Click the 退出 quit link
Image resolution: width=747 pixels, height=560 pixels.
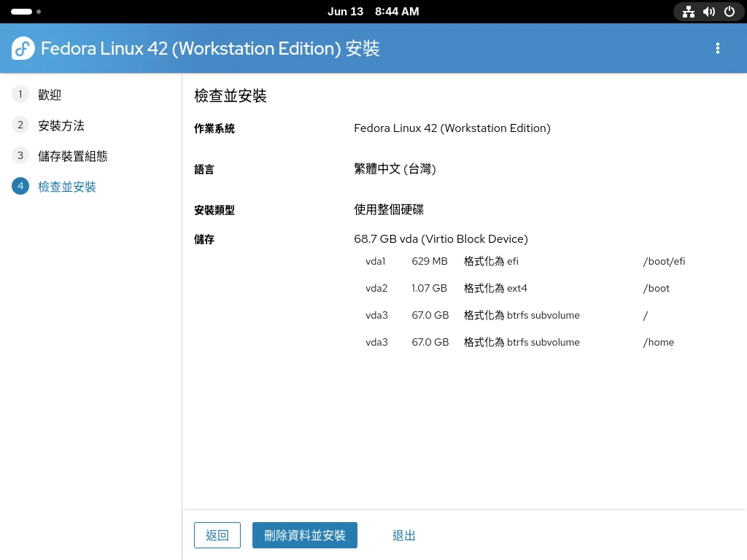click(x=404, y=535)
